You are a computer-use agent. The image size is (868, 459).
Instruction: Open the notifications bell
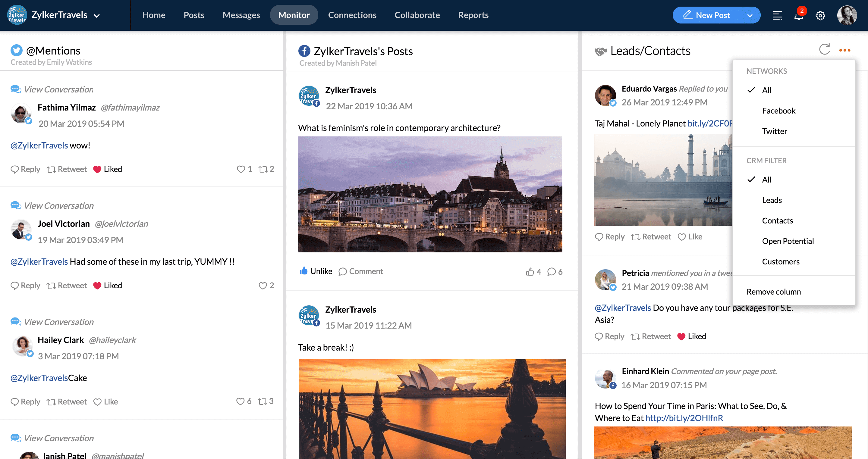click(x=799, y=15)
